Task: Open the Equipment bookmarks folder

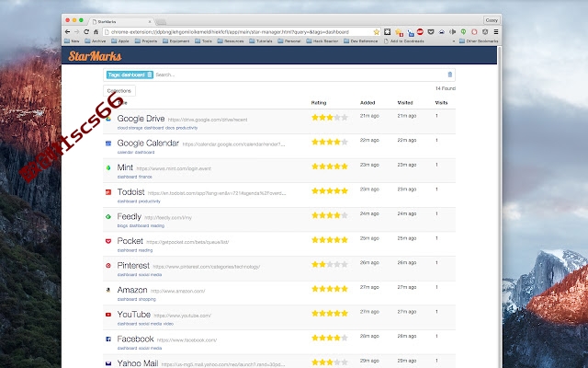Action: [175, 40]
